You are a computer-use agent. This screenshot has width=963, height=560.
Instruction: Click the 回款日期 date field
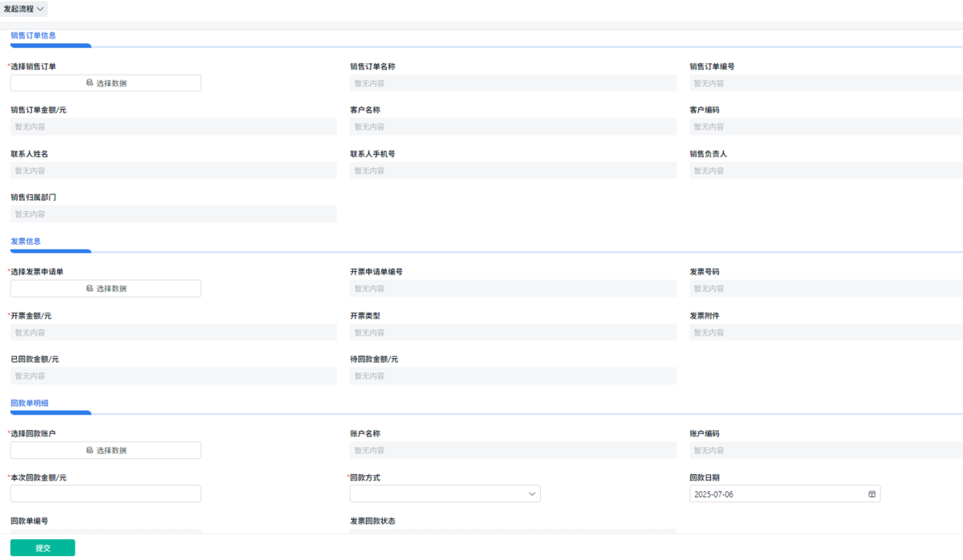point(785,494)
